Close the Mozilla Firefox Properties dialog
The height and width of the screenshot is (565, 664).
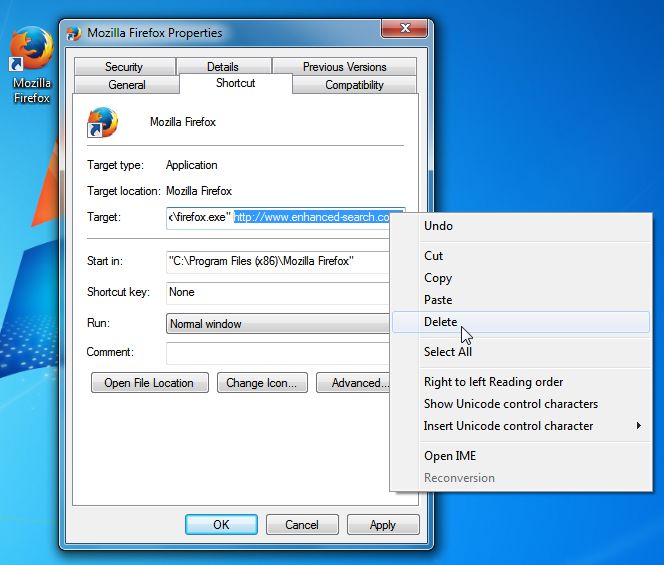(x=405, y=28)
